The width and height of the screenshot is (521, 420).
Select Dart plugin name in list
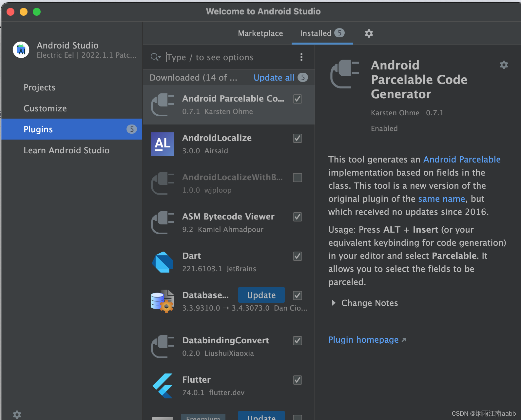point(192,256)
